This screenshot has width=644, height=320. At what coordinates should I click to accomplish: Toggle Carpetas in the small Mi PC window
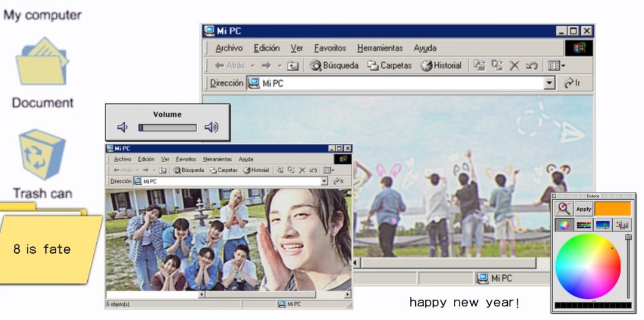(x=223, y=170)
